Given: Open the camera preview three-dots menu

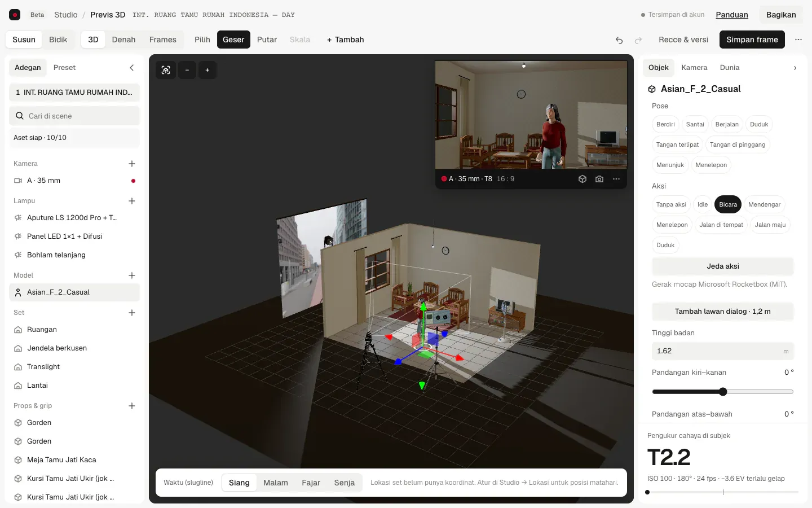Looking at the screenshot, I should click(x=616, y=179).
